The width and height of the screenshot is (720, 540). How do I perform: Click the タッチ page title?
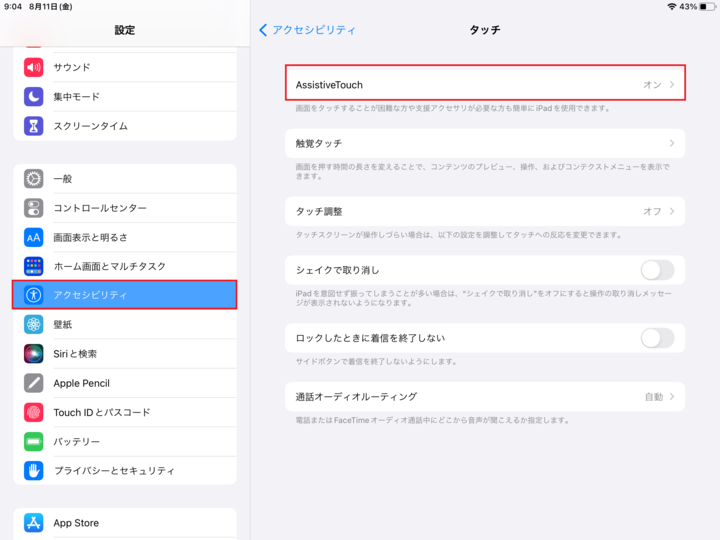tap(485, 30)
